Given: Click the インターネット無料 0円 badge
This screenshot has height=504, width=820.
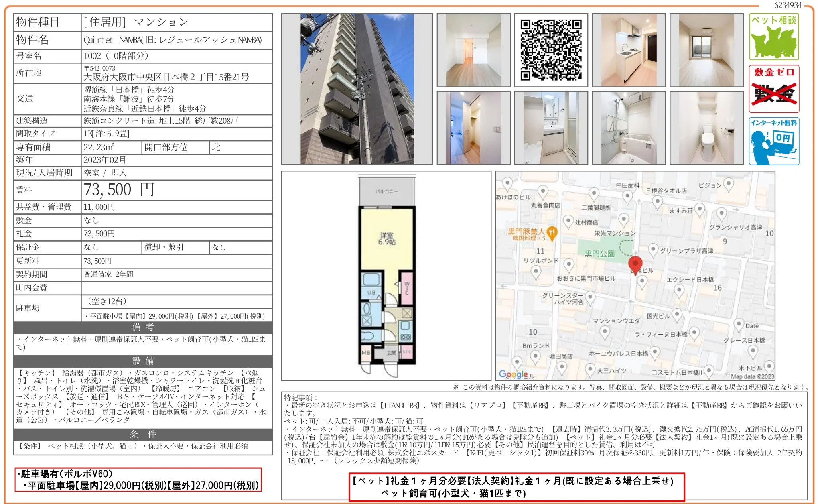Looking at the screenshot, I should pyautogui.click(x=774, y=141).
